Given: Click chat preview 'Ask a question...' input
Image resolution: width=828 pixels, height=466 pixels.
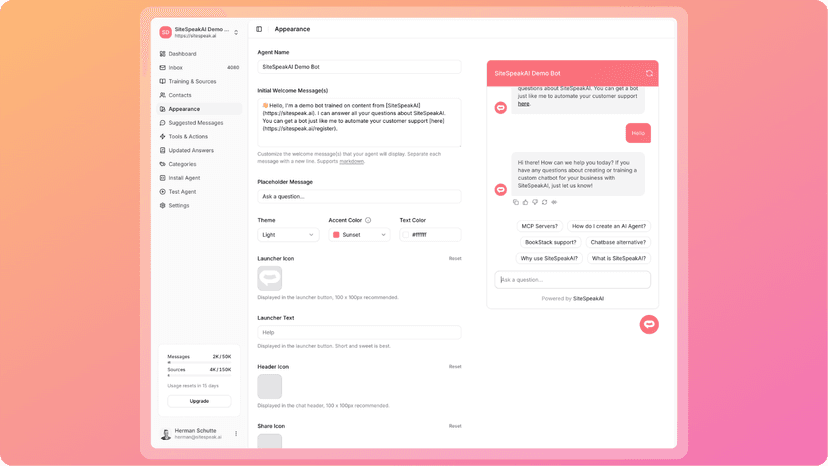Looking at the screenshot, I should [x=572, y=280].
